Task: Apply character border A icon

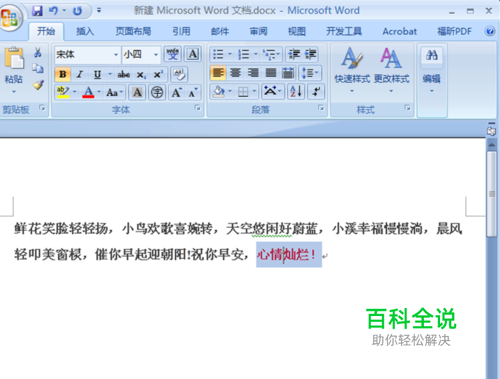Action: point(193,54)
